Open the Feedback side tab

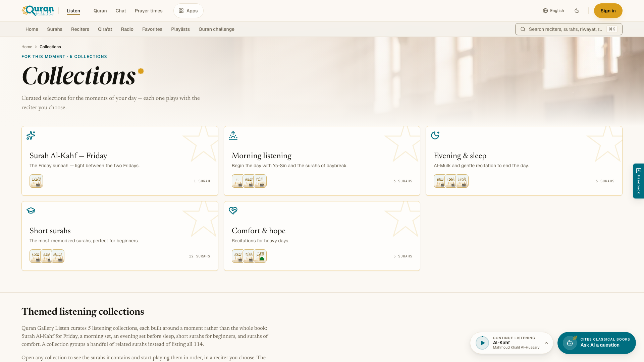tap(638, 181)
